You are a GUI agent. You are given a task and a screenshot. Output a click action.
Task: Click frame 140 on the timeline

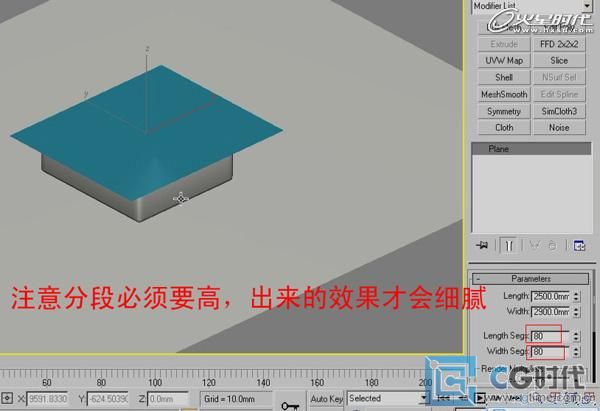click(263, 382)
